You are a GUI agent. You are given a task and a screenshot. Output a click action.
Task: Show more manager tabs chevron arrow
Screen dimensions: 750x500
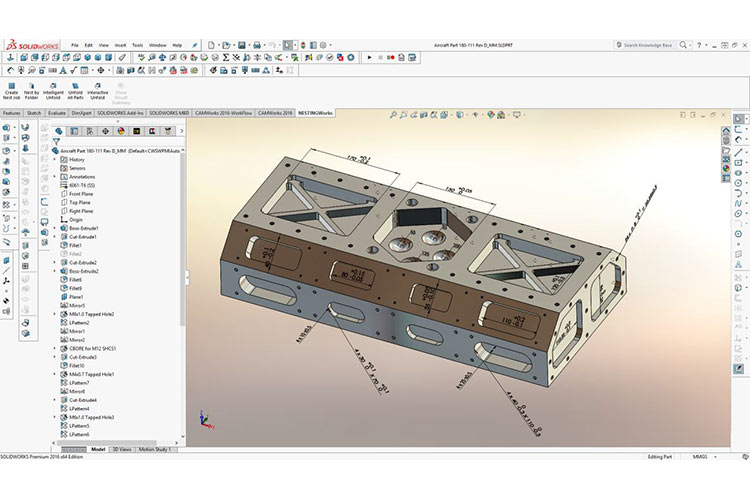pos(182,131)
